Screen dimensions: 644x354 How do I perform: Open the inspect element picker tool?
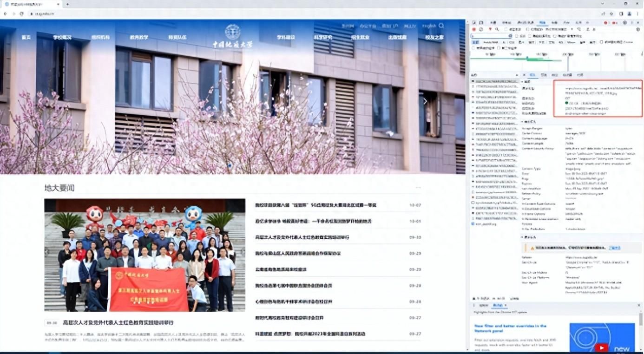pyautogui.click(x=474, y=22)
